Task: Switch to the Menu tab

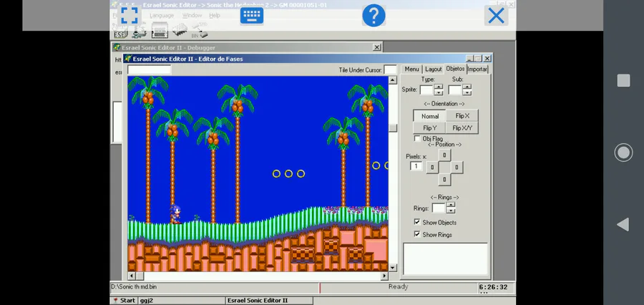Action: 411,69
